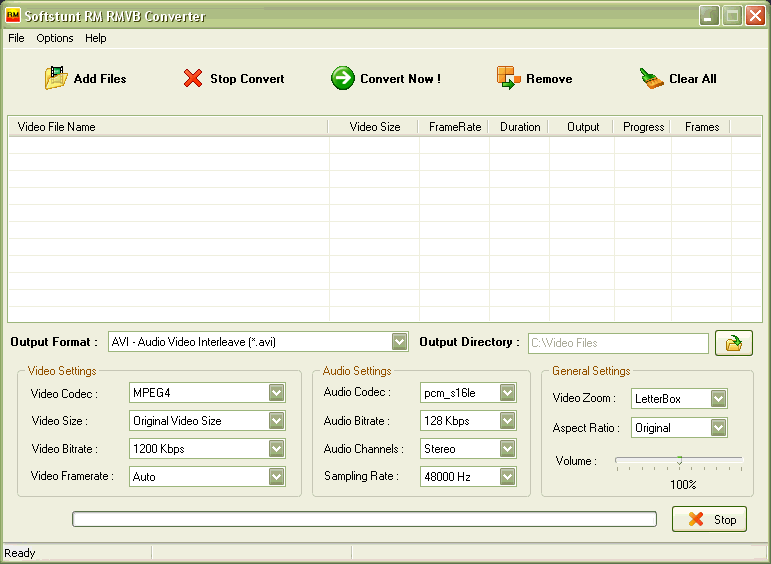Click the Clear All text label
Viewport: 771px width, 564px height.
pos(693,79)
